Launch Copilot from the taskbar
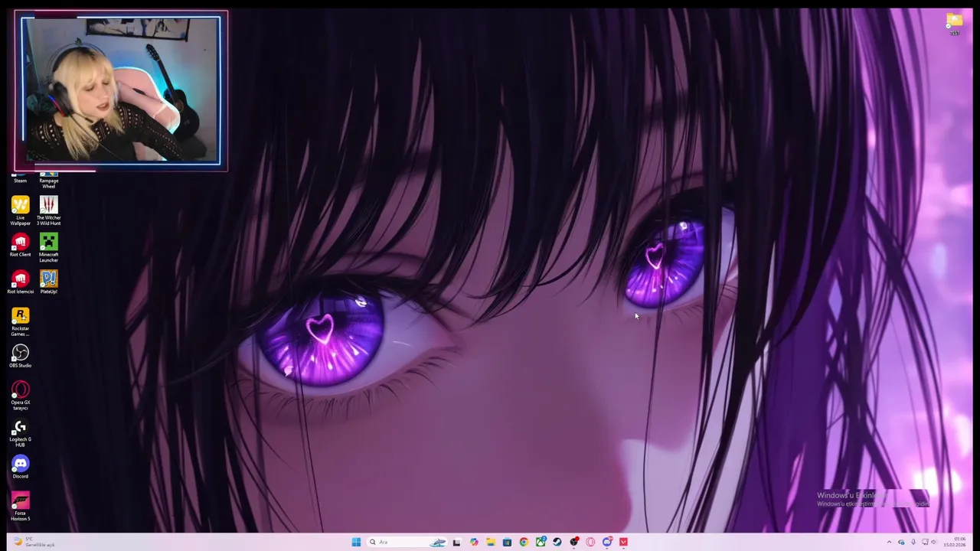This screenshot has height=551, width=980. pos(474,542)
